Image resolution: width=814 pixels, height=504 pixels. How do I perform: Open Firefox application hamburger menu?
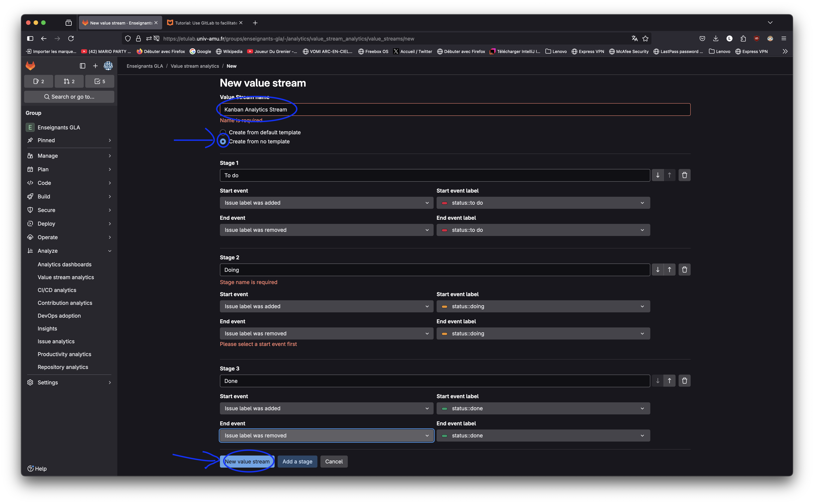coord(784,39)
